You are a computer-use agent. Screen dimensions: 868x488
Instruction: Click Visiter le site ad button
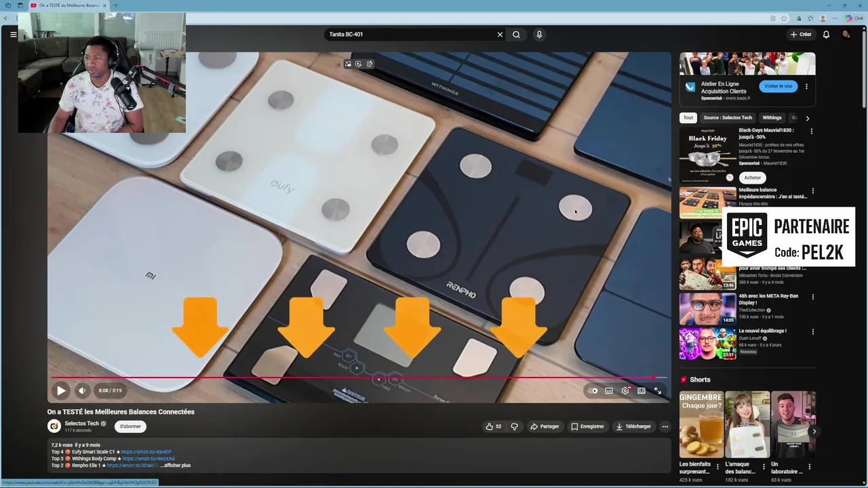(778, 86)
